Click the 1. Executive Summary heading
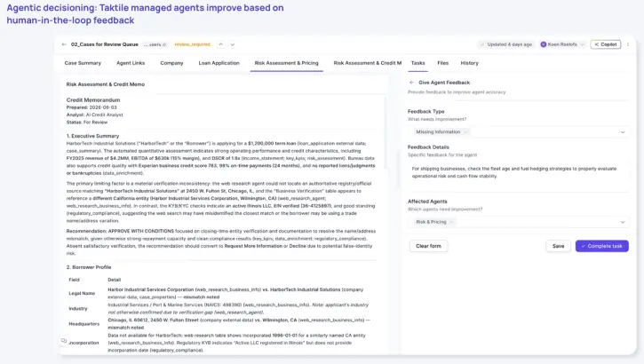644x364 pixels. pyautogui.click(x=92, y=136)
